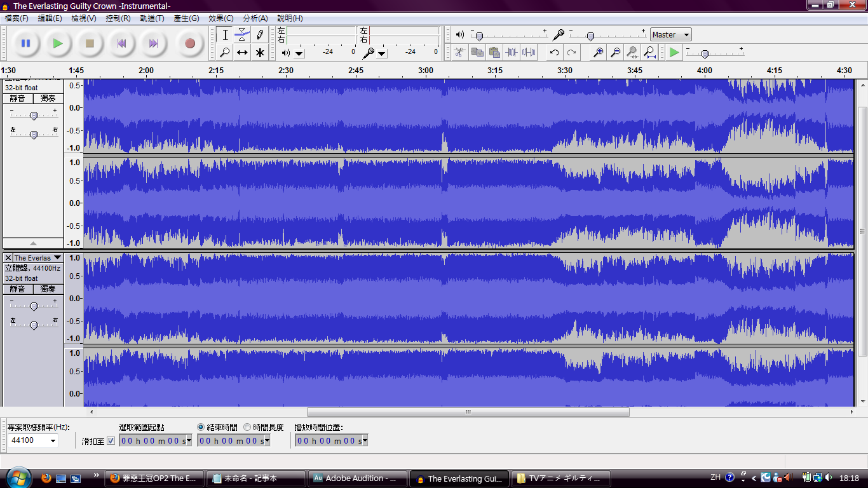Click the Zoom In magnifier
The height and width of the screenshot is (488, 868).
point(598,52)
